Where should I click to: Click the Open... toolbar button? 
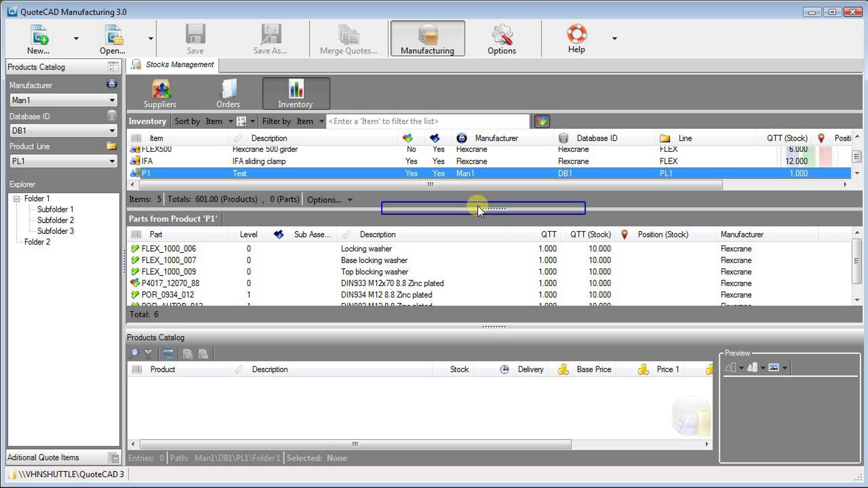pos(113,39)
